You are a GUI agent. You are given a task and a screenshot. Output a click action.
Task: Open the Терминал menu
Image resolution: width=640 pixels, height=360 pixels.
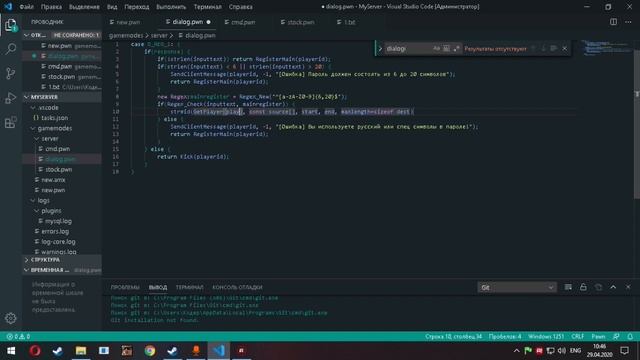click(208, 7)
